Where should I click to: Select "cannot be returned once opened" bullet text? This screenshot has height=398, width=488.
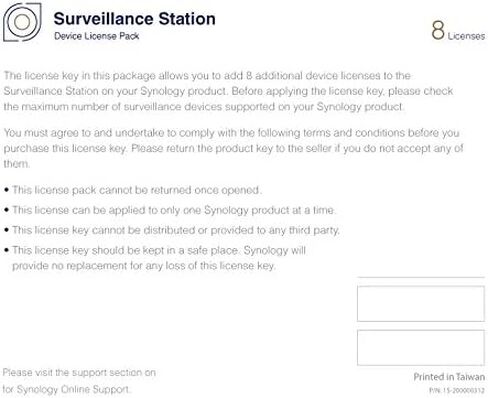click(137, 190)
